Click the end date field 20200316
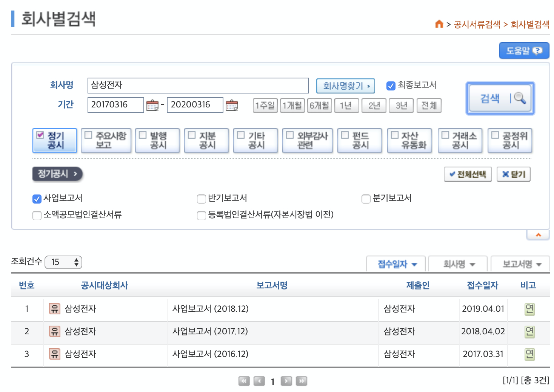Viewport: 554px width, 392px height. click(x=195, y=105)
